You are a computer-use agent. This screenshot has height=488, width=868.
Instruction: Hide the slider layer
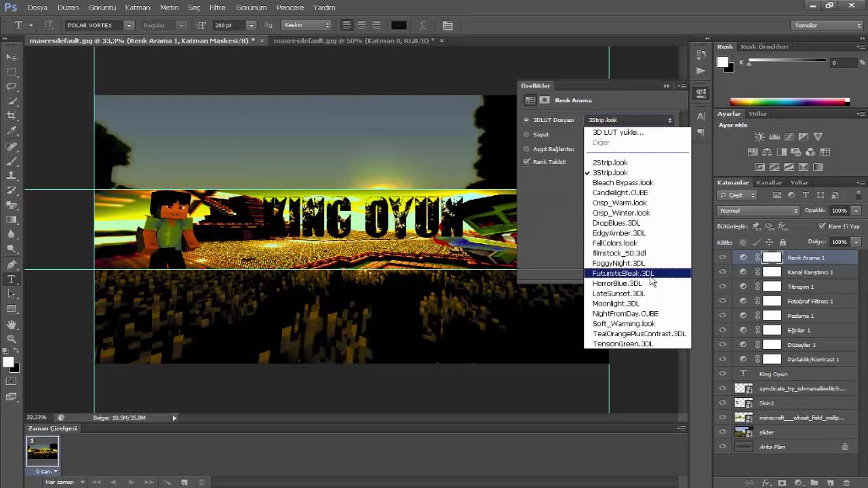722,432
